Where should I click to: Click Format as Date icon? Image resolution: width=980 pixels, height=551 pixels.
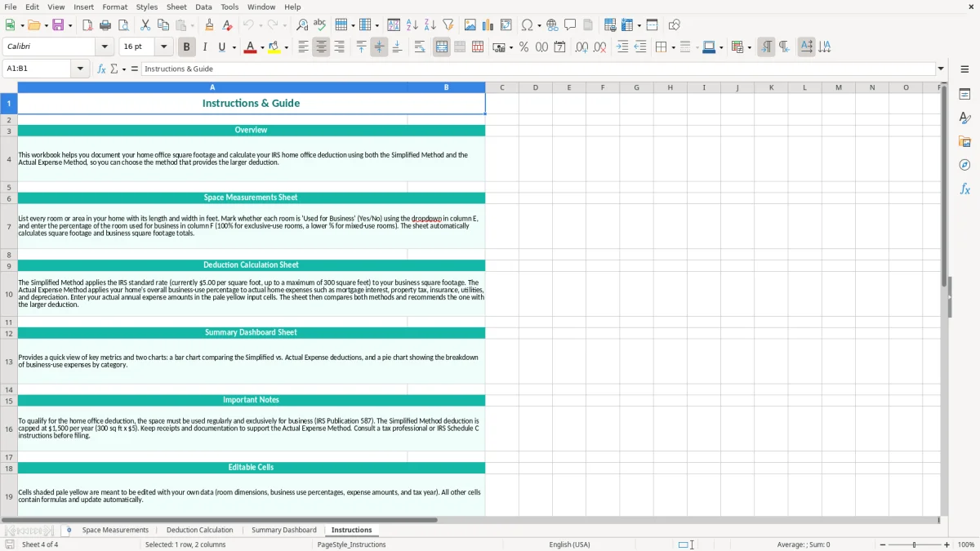coord(559,47)
